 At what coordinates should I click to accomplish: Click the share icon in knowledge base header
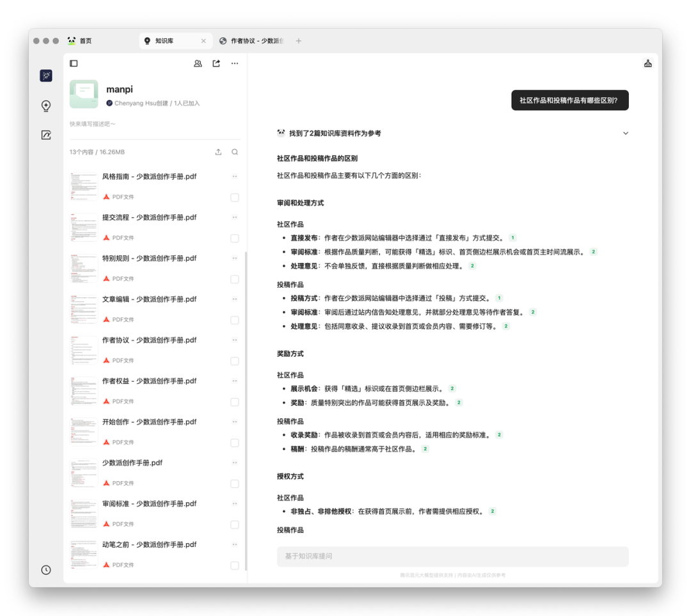(x=216, y=63)
